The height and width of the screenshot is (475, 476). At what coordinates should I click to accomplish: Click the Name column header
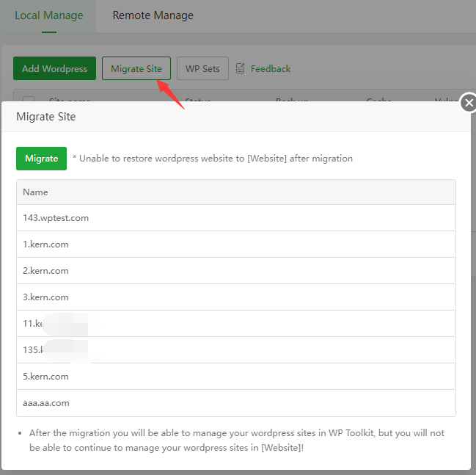pos(35,192)
